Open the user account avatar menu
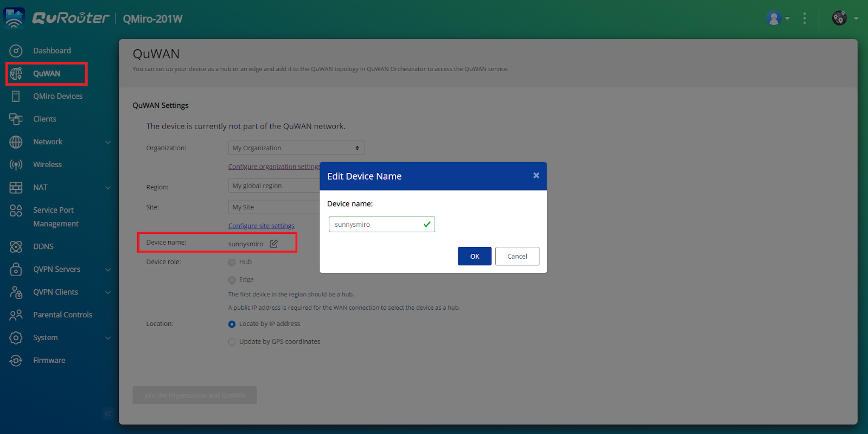The image size is (868, 434). click(774, 18)
